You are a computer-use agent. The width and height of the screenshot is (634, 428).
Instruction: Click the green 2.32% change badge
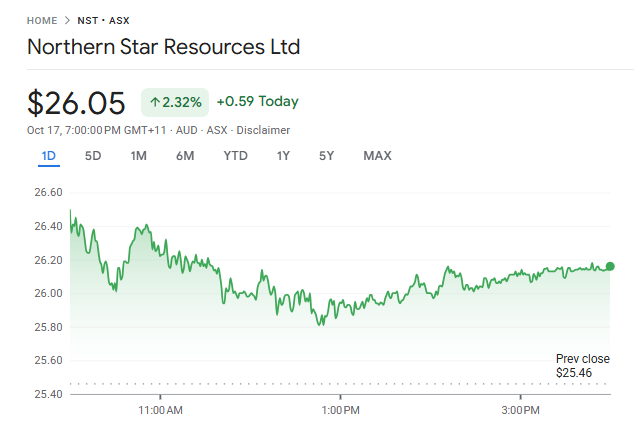click(x=175, y=102)
